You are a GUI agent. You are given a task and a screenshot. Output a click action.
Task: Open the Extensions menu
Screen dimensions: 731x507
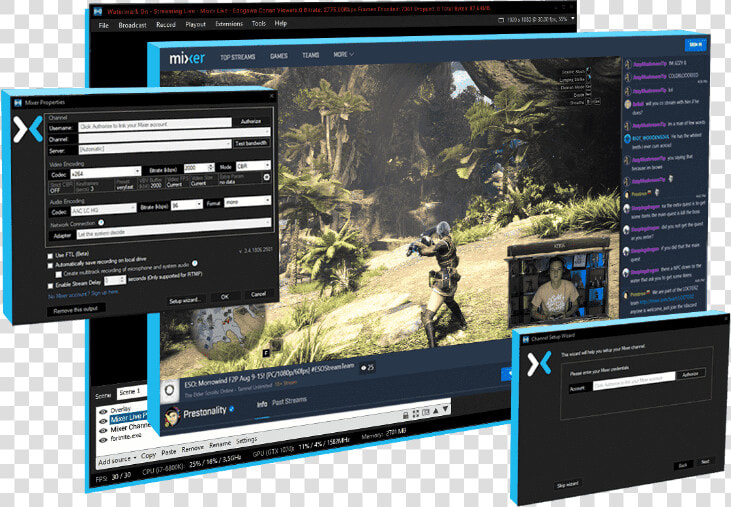coord(229,24)
